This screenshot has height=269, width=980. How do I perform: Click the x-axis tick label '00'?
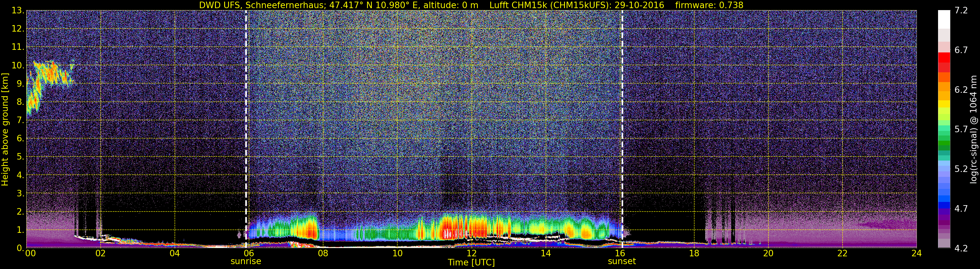click(31, 253)
